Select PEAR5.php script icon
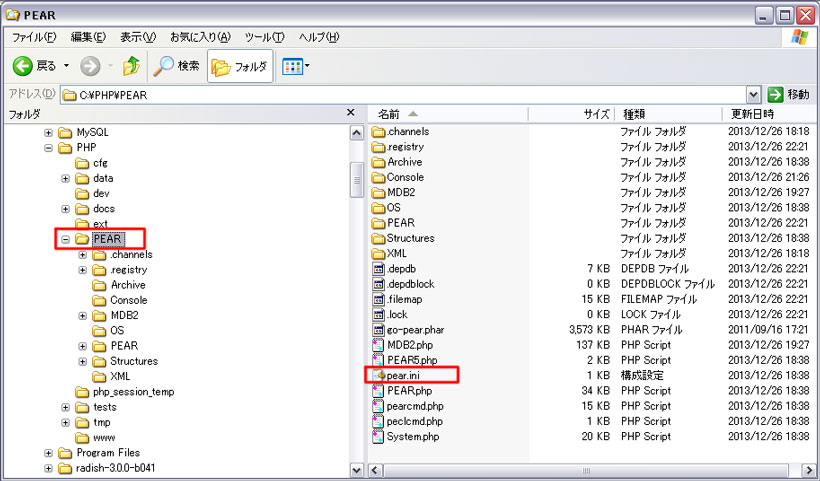This screenshot has width=820, height=481. tap(378, 360)
